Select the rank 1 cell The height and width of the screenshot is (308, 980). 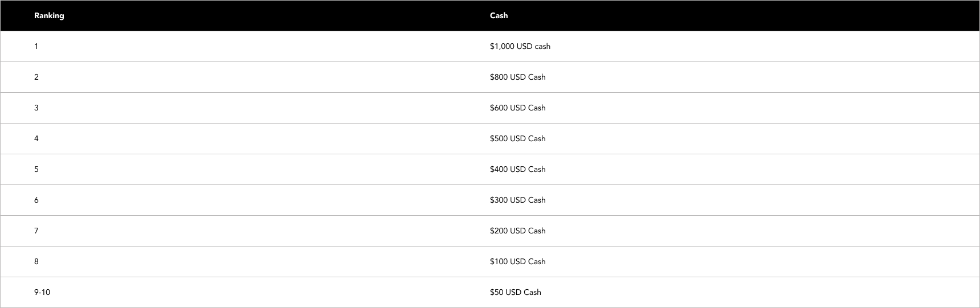[x=36, y=46]
